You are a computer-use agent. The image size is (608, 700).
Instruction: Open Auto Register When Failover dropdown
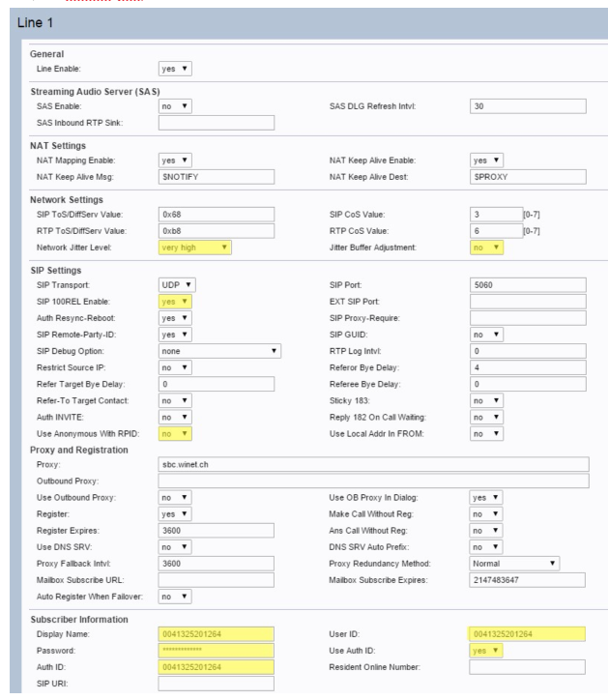(175, 597)
